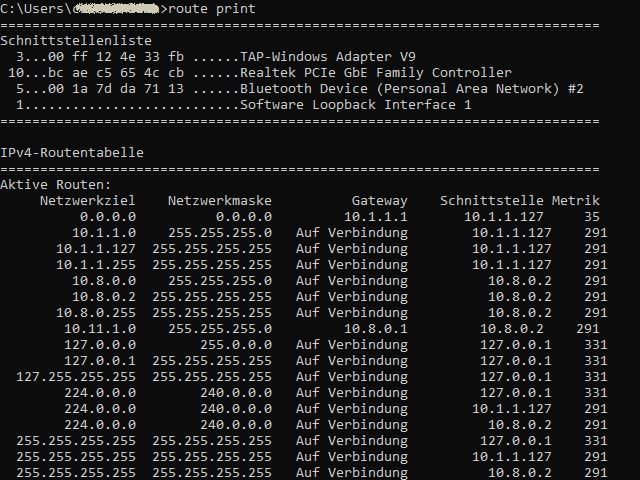This screenshot has width=640, height=480.
Task: Click the "Aktive Routen:" label
Action: (55, 185)
